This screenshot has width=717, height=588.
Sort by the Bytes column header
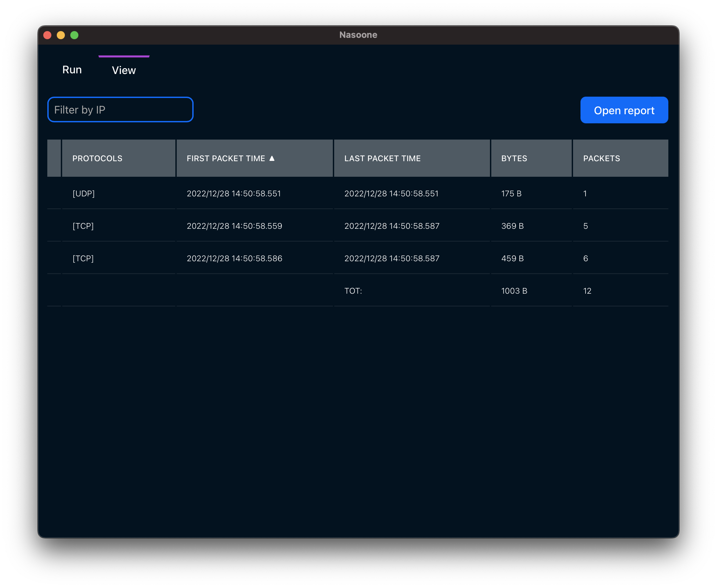(x=514, y=158)
